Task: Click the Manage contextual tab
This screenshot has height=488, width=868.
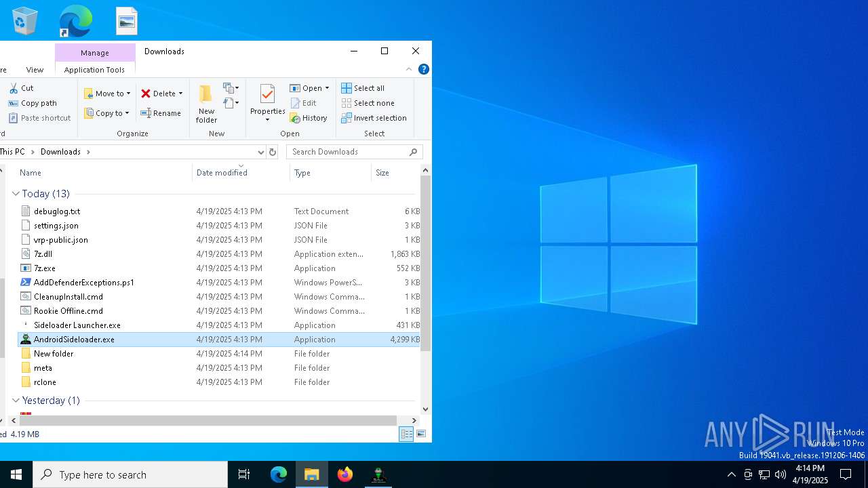Action: click(x=95, y=53)
